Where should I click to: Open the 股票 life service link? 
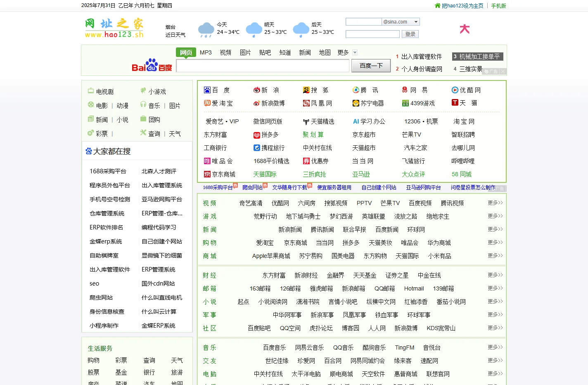[x=94, y=372]
